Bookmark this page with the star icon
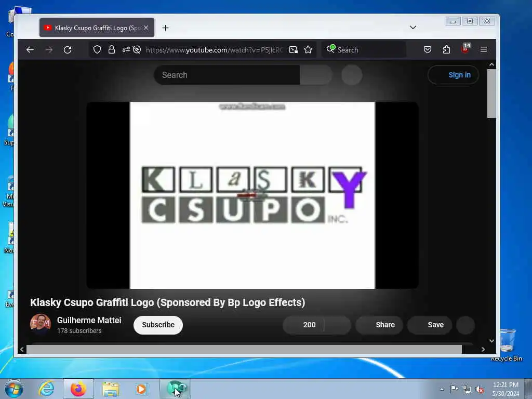This screenshot has width=532, height=399. pos(308,50)
